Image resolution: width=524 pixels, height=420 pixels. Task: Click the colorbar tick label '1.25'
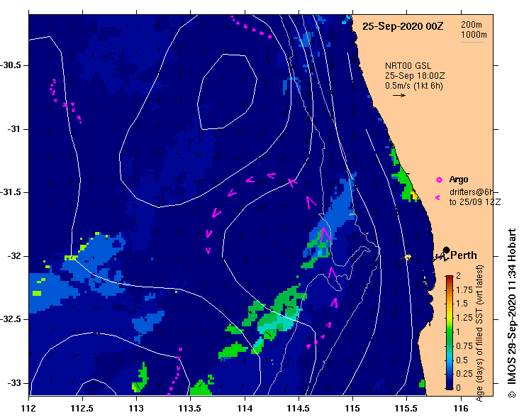pos(464,318)
